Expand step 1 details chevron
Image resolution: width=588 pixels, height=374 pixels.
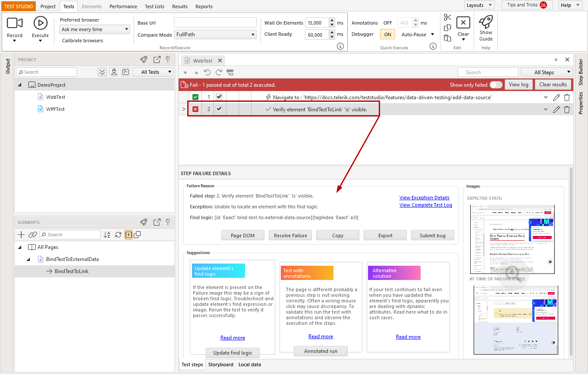546,97
